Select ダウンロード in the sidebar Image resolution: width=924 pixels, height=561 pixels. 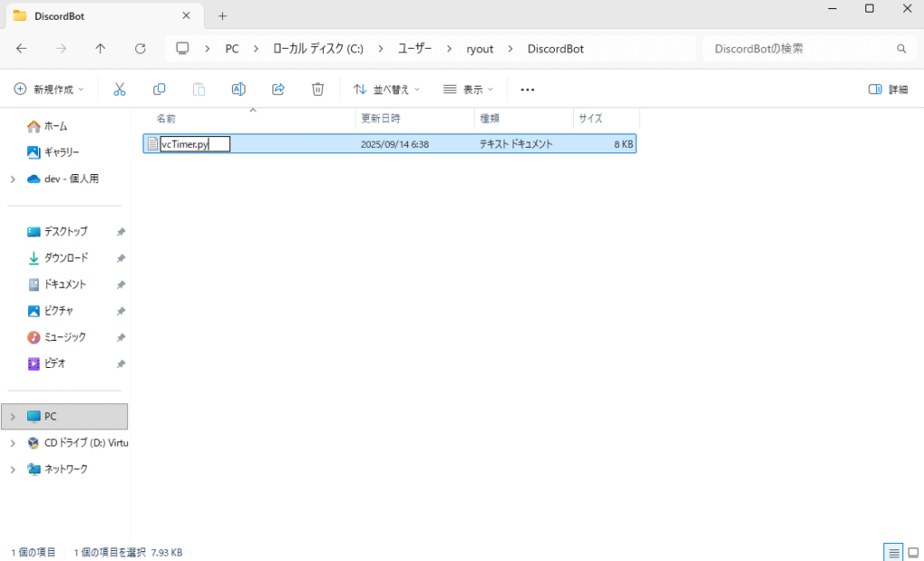(x=66, y=258)
